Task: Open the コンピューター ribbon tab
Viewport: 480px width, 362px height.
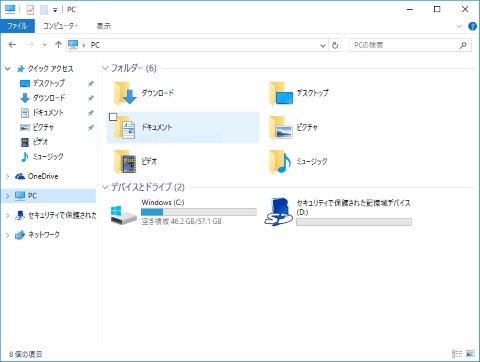Action: pos(61,26)
